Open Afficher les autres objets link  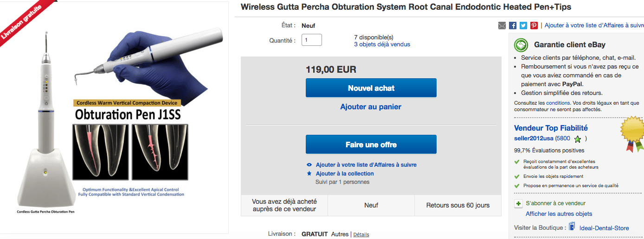559,214
